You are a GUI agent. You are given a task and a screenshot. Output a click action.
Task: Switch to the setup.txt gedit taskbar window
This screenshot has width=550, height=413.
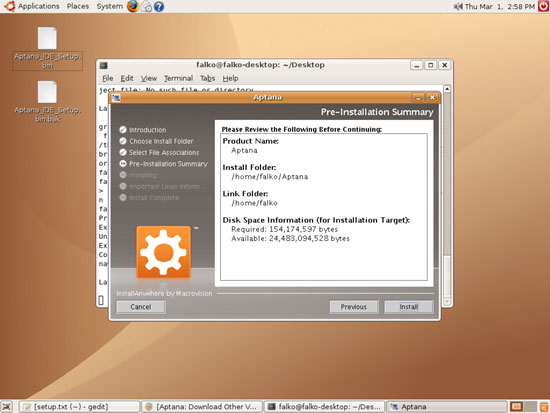point(79,407)
